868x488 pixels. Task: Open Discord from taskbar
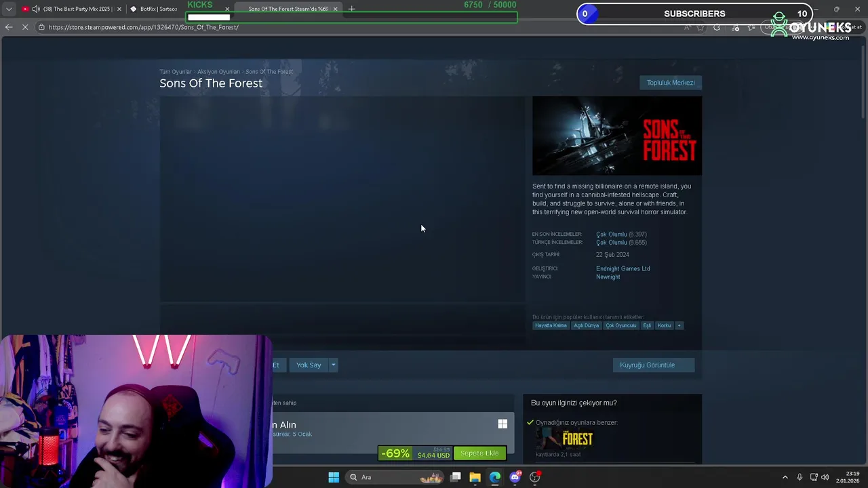pyautogui.click(x=515, y=477)
